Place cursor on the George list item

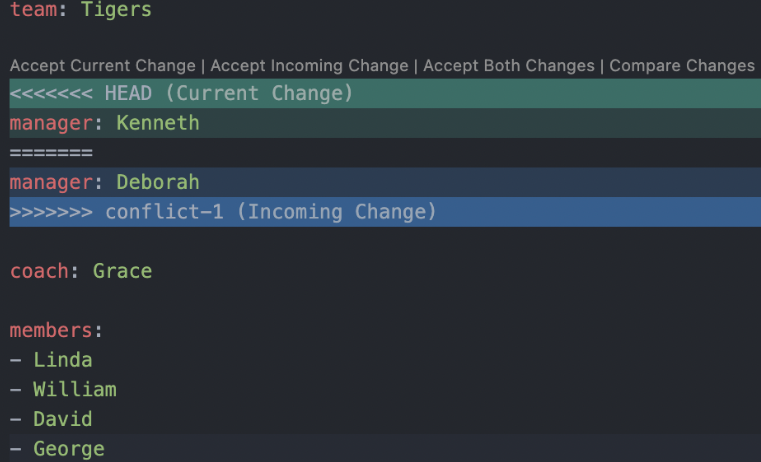click(68, 449)
